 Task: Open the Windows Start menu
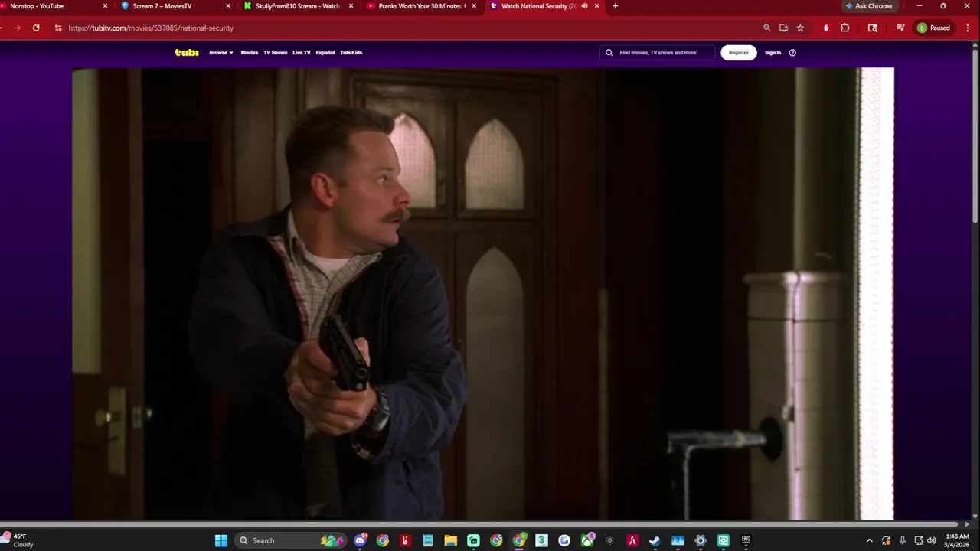pos(220,540)
